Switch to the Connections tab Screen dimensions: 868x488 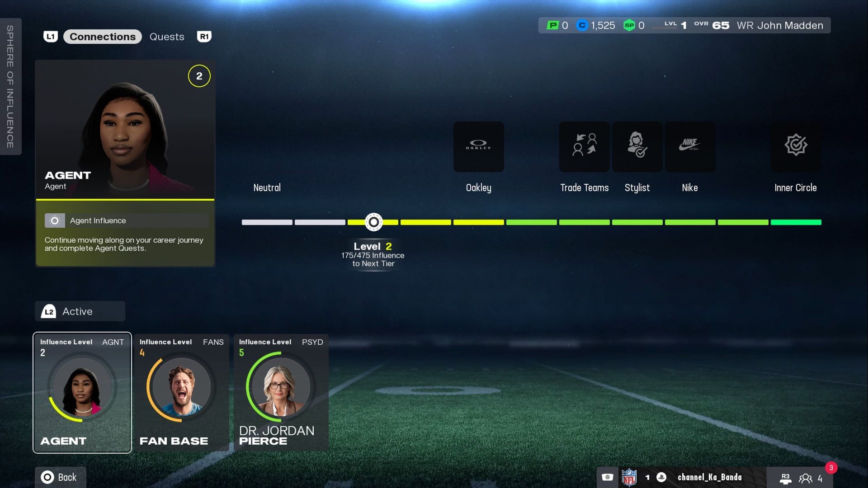103,37
